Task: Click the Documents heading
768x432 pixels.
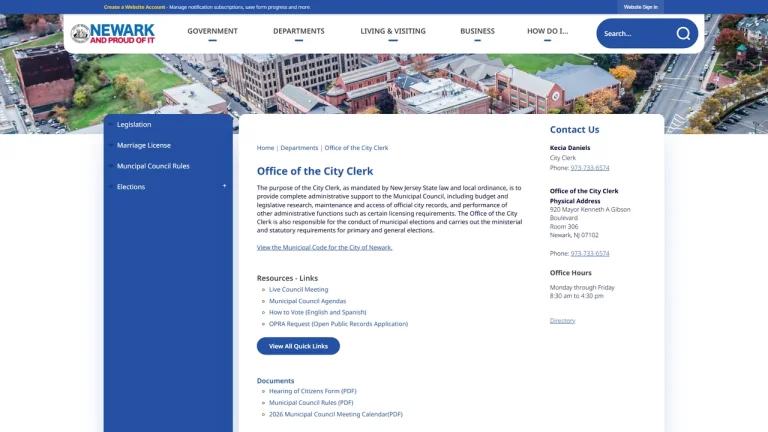Action: [275, 381]
